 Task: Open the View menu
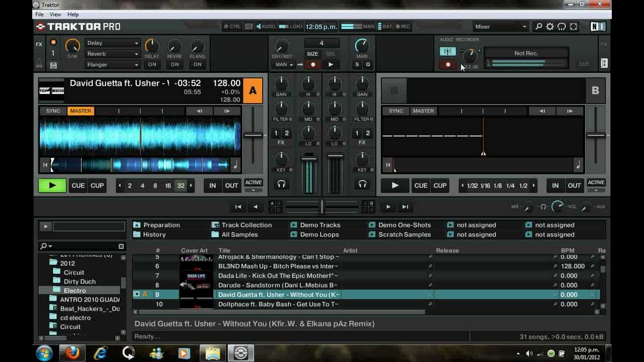coord(55,15)
